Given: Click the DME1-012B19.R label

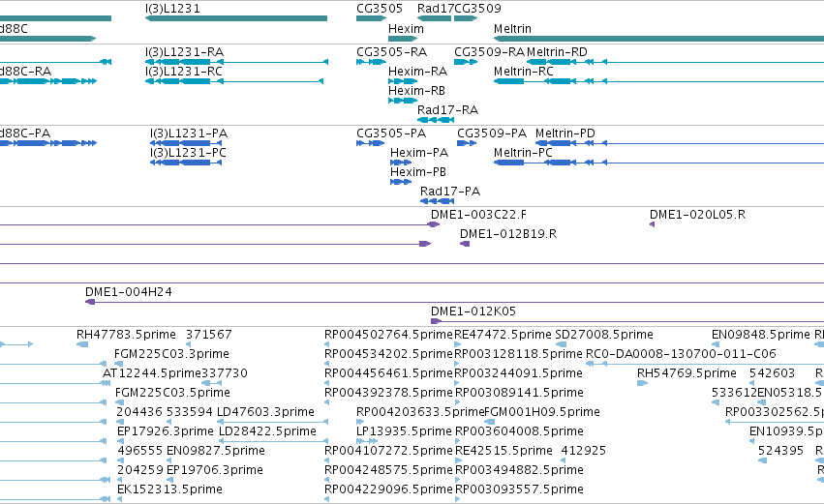Looking at the screenshot, I should tap(508, 234).
